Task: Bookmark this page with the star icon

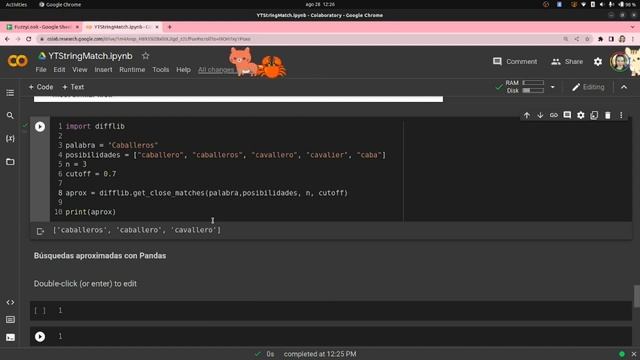Action: (x=587, y=39)
